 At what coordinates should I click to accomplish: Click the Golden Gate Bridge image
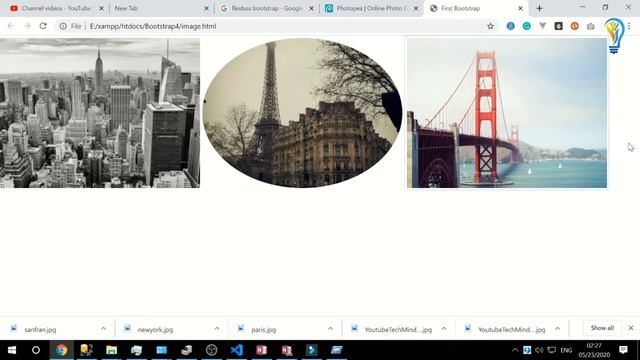pos(507,113)
